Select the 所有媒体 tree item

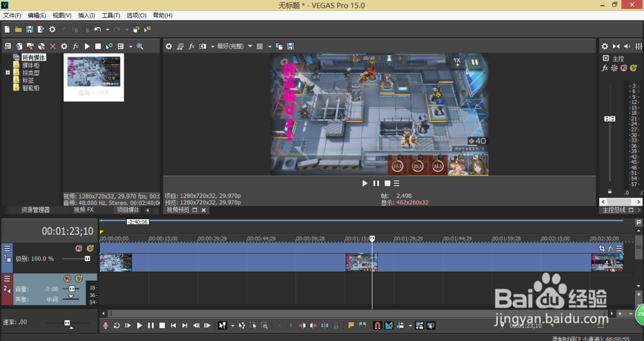pyautogui.click(x=33, y=57)
